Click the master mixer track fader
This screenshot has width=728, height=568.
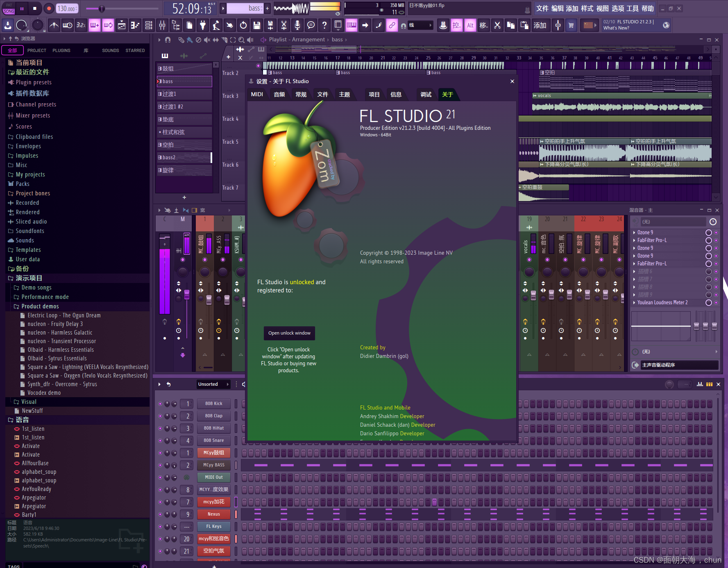click(x=186, y=294)
